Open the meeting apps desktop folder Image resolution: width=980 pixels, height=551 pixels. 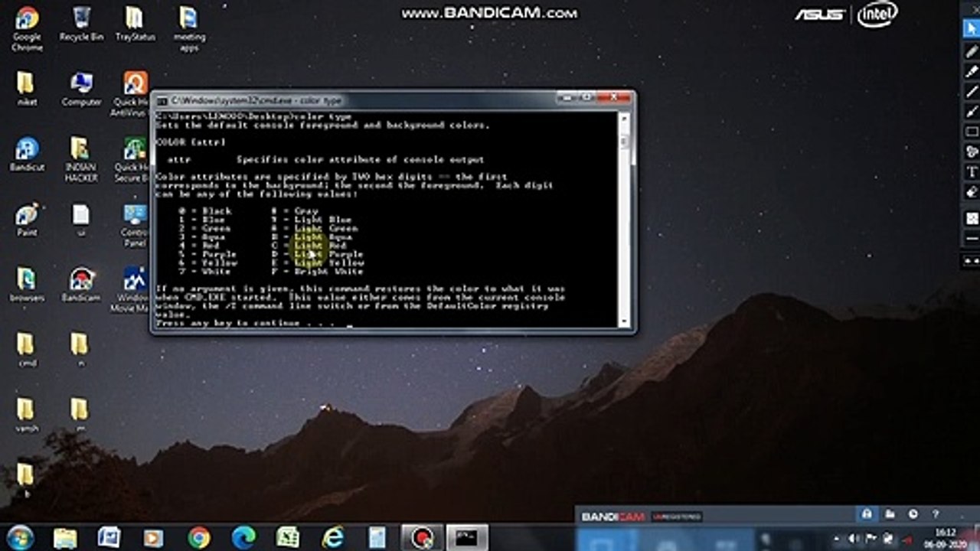(189, 29)
